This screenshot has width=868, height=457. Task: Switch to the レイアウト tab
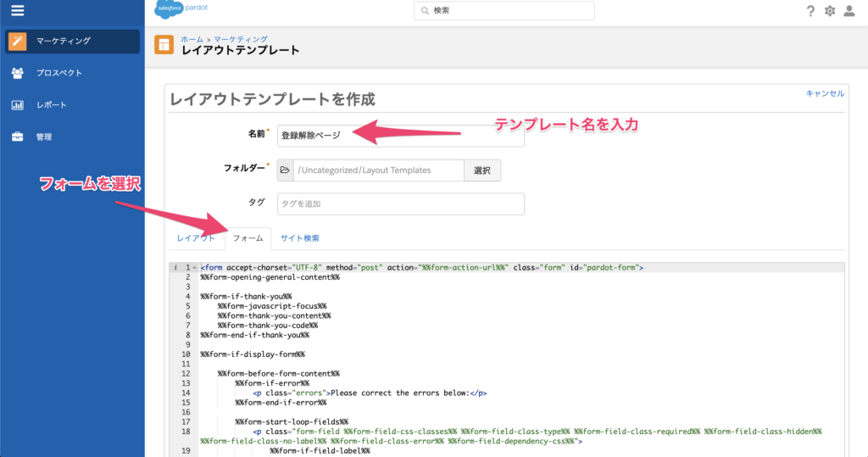196,238
